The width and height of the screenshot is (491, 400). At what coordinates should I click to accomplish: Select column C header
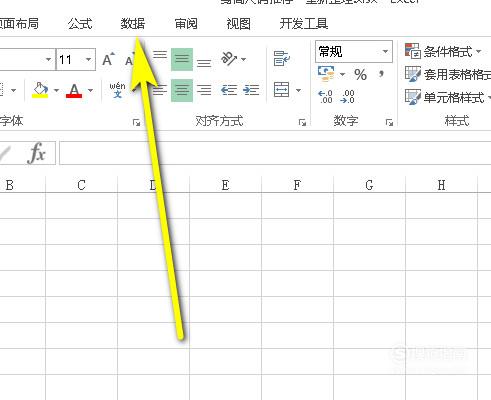coord(81,185)
